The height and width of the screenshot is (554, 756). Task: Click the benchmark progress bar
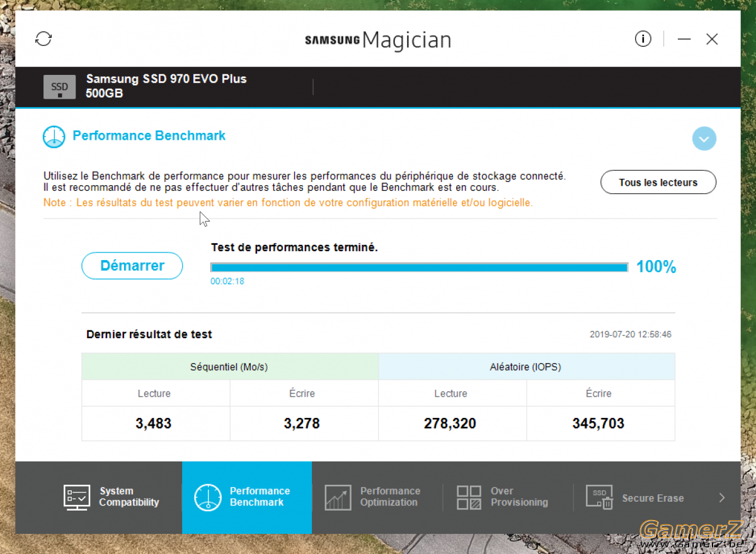click(419, 267)
